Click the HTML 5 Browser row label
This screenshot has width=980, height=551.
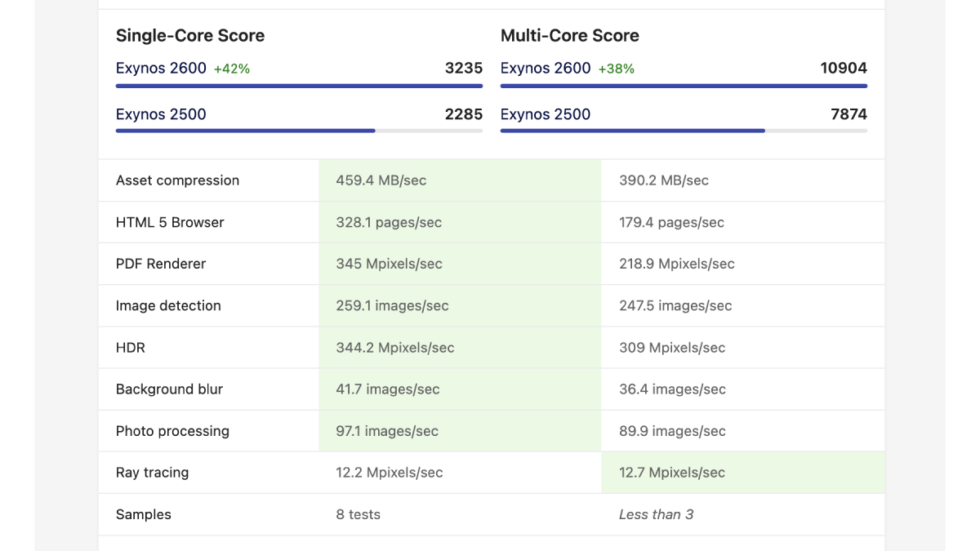point(170,222)
